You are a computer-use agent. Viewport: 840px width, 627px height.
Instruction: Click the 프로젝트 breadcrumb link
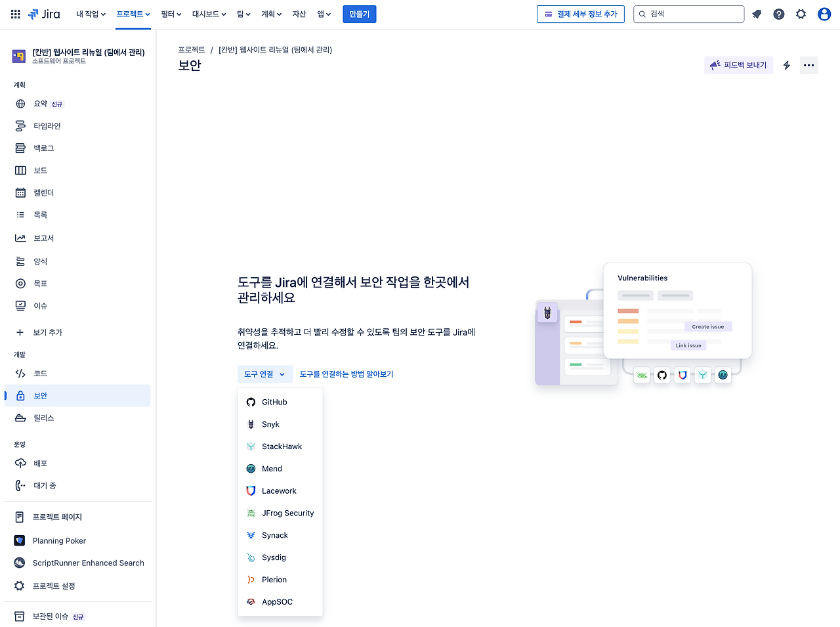[192, 50]
